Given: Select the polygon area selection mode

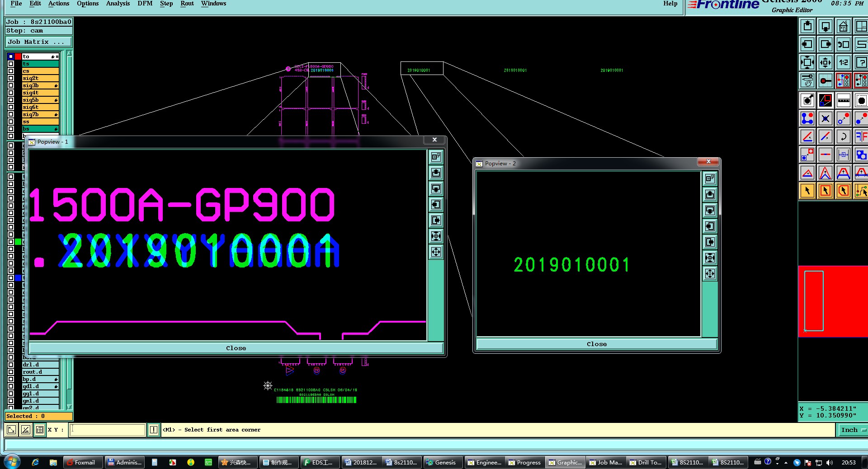Looking at the screenshot, I should (844, 191).
